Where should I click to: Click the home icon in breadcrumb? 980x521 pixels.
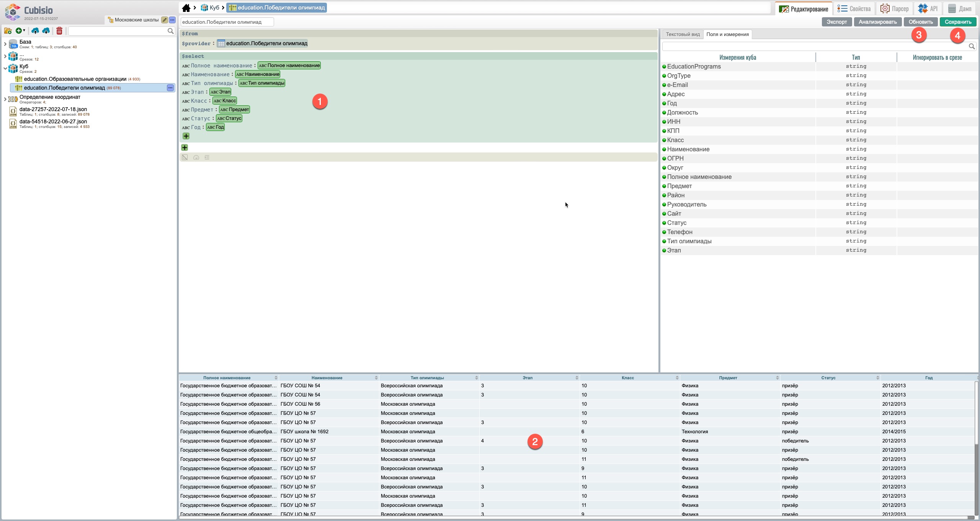tap(186, 8)
